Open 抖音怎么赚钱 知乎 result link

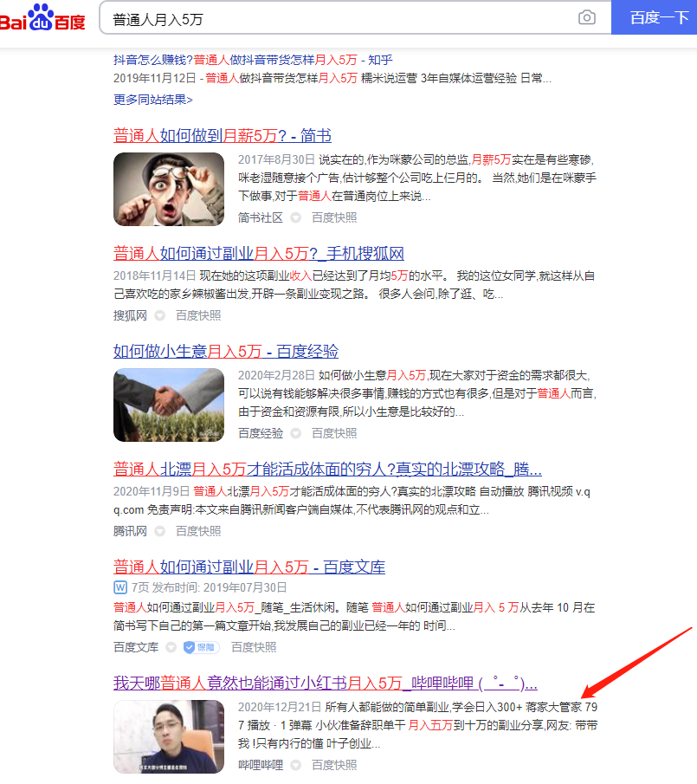pos(253,60)
